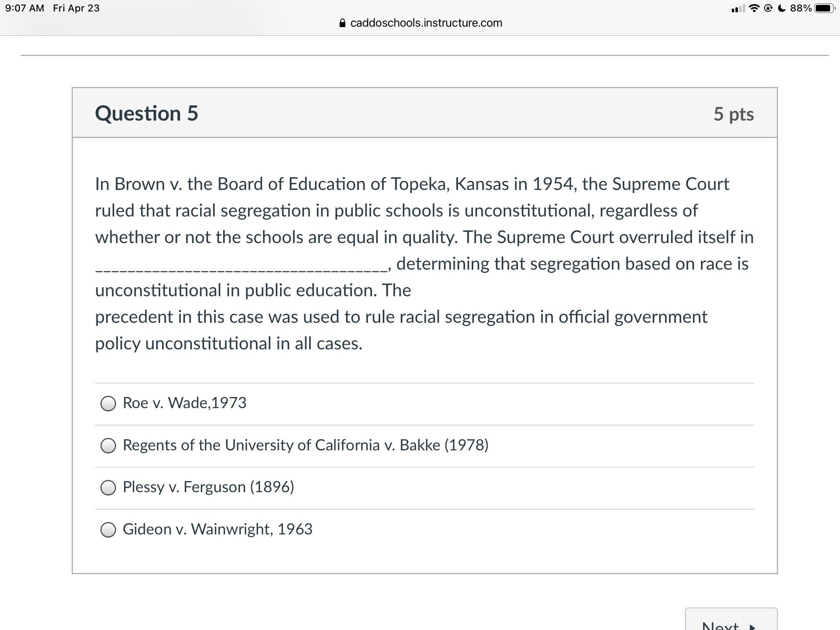Screen dimensions: 840x630
Task: Tap the 88% battery percentage
Action: pos(801,8)
